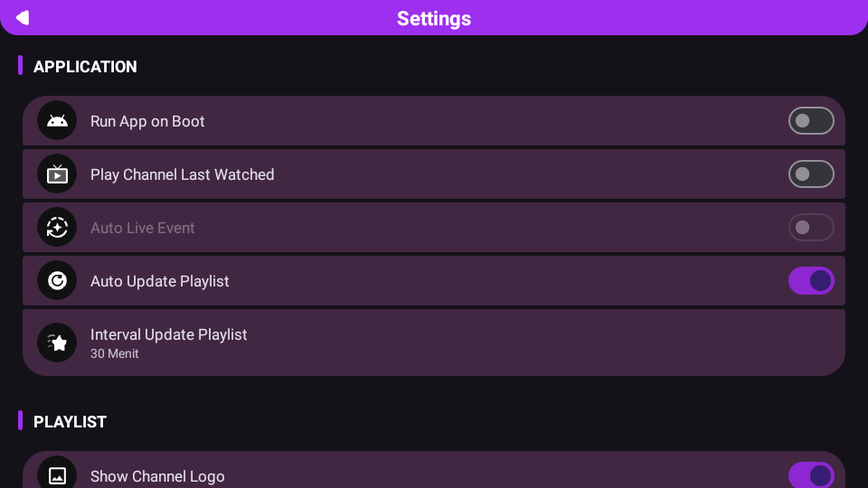Click the Auto Live Event icon
This screenshot has height=488, width=868.
pyautogui.click(x=57, y=228)
